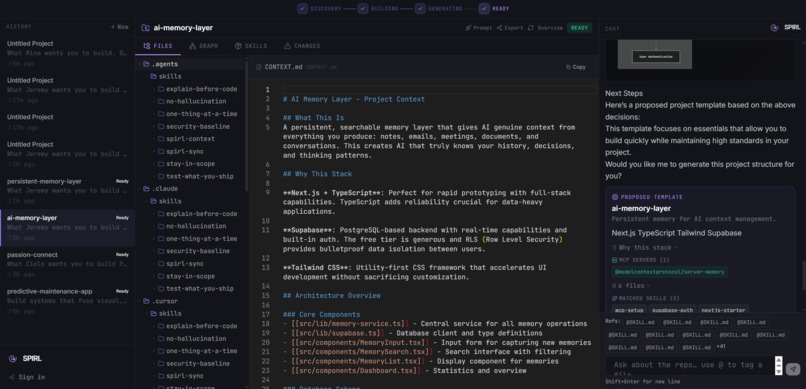The height and width of the screenshot is (389, 806).
Task: Collapse the .agents folder
Action: (139, 64)
